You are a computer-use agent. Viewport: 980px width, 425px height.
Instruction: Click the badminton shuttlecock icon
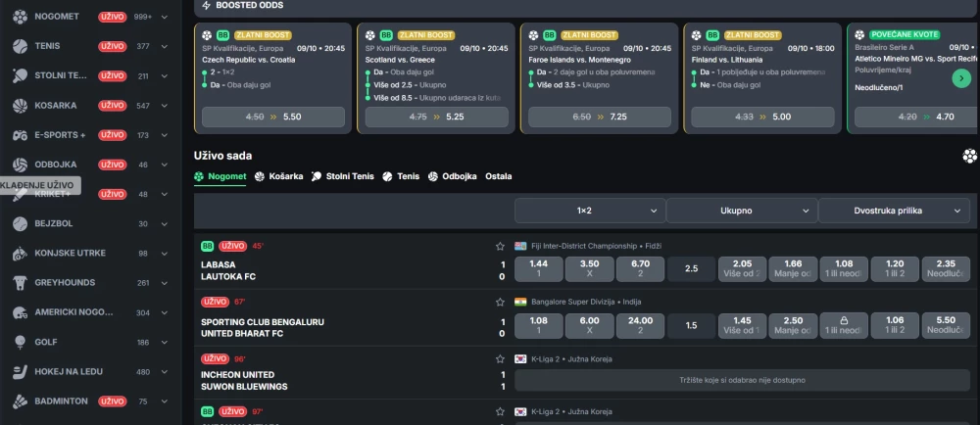tap(19, 401)
